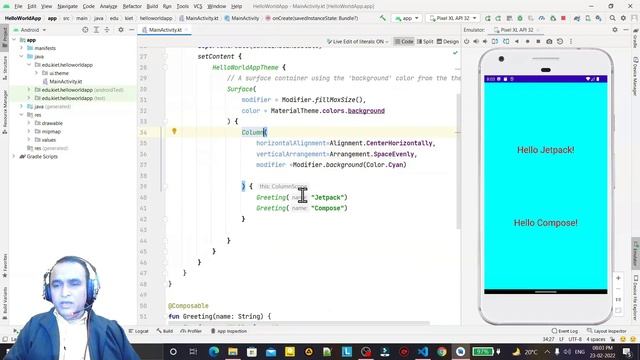This screenshot has width=640, height=360.
Task: Click expand all icon in Project panel
Action: [x=96, y=30]
